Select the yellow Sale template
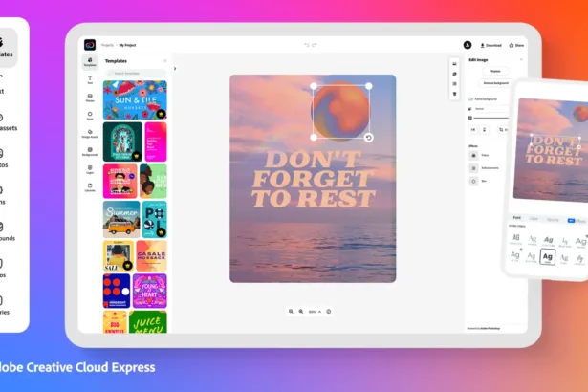The image size is (588, 392). (119, 256)
